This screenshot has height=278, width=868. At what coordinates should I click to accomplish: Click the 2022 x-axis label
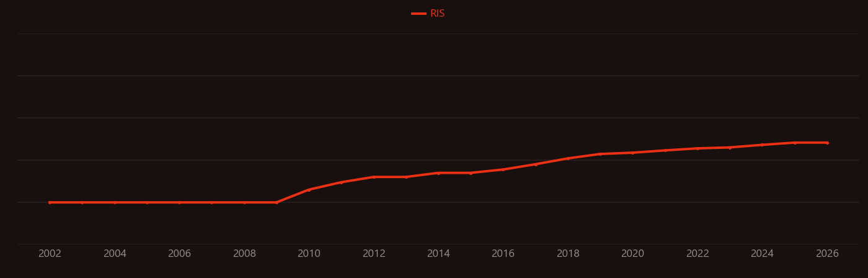697,254
